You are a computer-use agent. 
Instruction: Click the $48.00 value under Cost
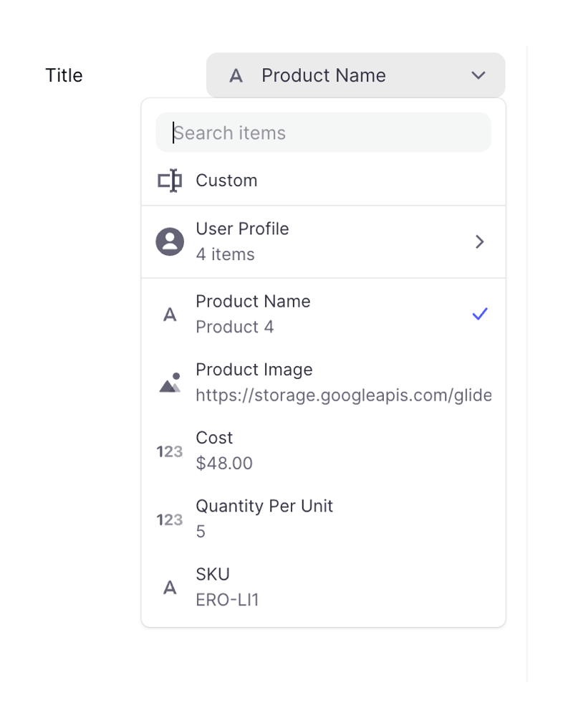(224, 463)
